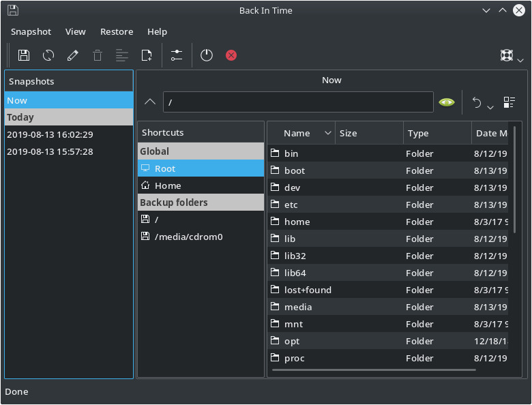Click the folder icon next to etc
Image resolution: width=532 pixels, height=405 pixels.
275,204
